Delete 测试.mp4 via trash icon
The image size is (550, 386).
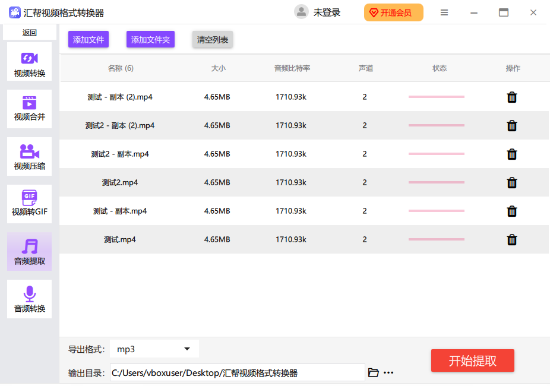coord(512,240)
